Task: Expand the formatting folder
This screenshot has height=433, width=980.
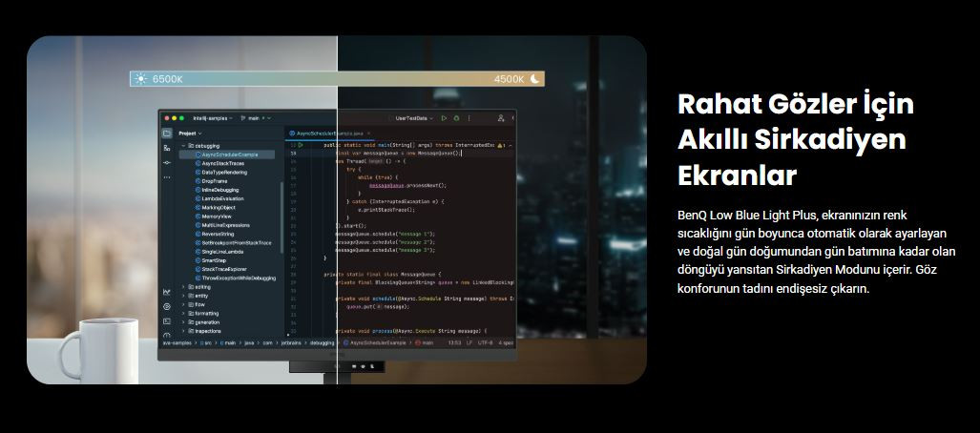Action: pyautogui.click(x=183, y=313)
